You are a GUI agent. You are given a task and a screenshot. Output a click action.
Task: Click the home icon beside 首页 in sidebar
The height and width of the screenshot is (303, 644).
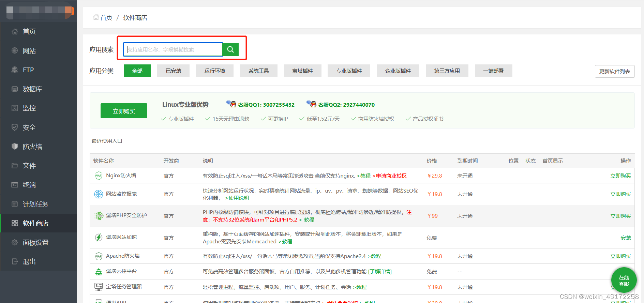[x=15, y=31]
